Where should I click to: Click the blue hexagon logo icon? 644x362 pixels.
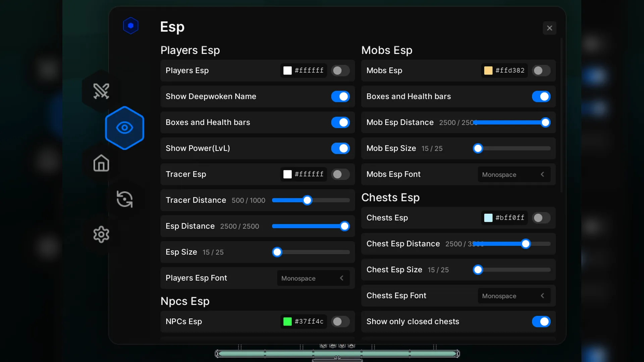(x=130, y=26)
